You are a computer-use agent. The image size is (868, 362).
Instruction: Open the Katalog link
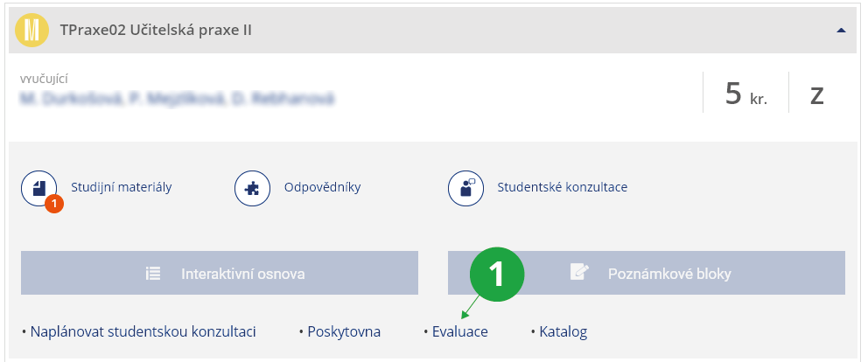(x=563, y=332)
